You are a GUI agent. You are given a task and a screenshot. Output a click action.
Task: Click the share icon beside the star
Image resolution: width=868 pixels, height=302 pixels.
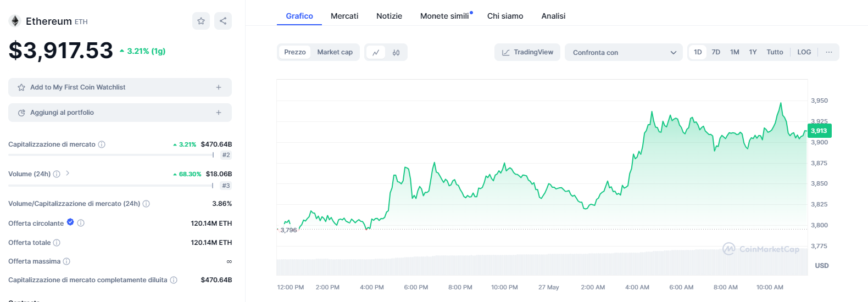point(223,21)
